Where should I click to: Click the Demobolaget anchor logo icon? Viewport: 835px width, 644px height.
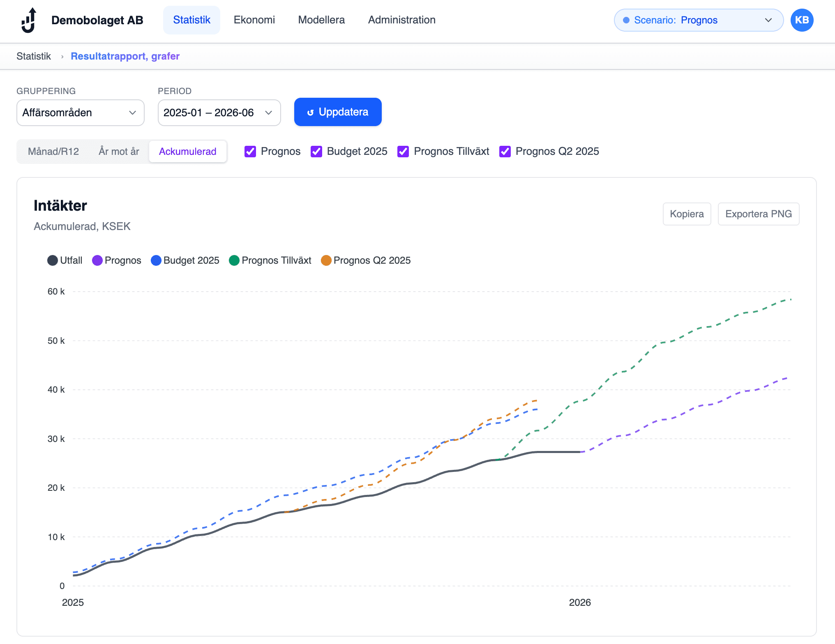[29, 20]
